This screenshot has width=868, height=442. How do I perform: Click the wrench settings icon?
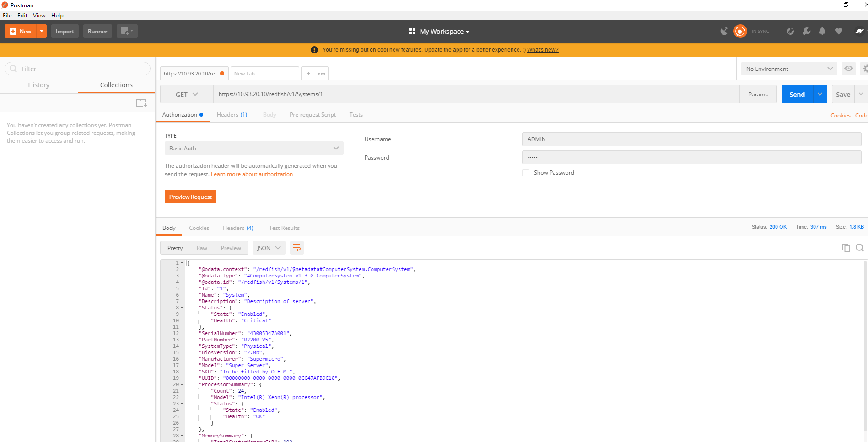pyautogui.click(x=806, y=31)
